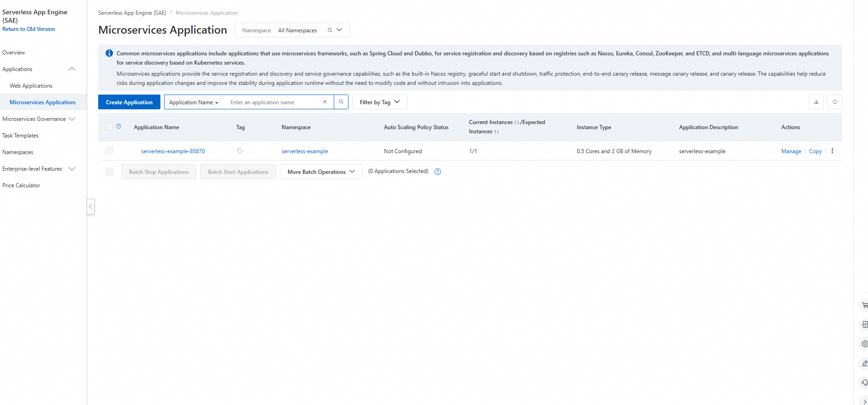This screenshot has width=868, height=405.
Task: Download the application list
Action: (x=816, y=102)
